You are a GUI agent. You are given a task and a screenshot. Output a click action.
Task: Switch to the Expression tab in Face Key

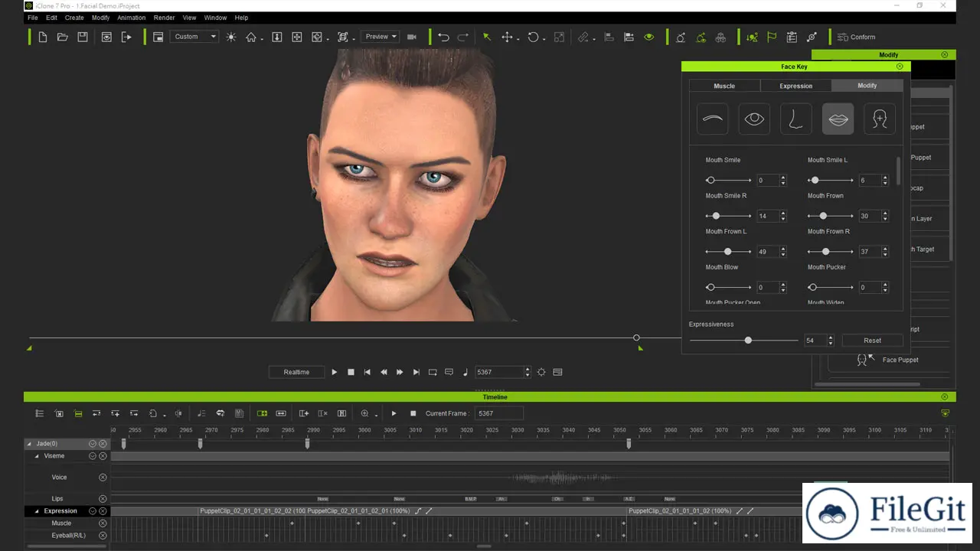pos(795,86)
